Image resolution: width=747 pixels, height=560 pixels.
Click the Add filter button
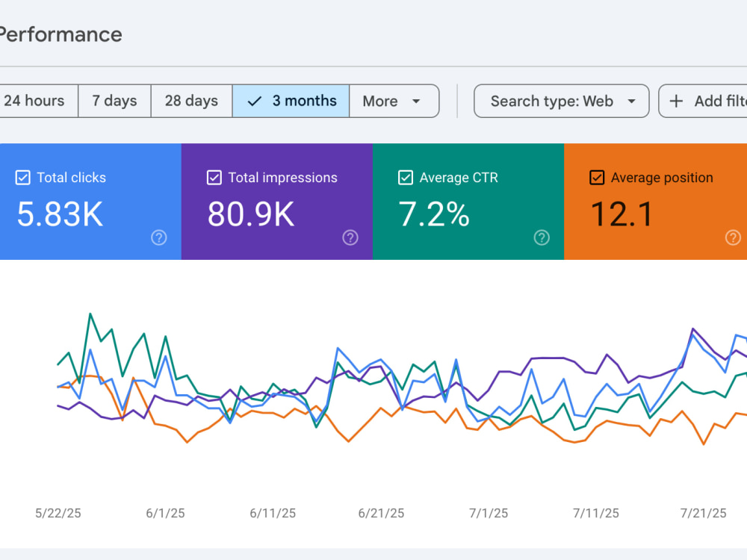tap(703, 101)
